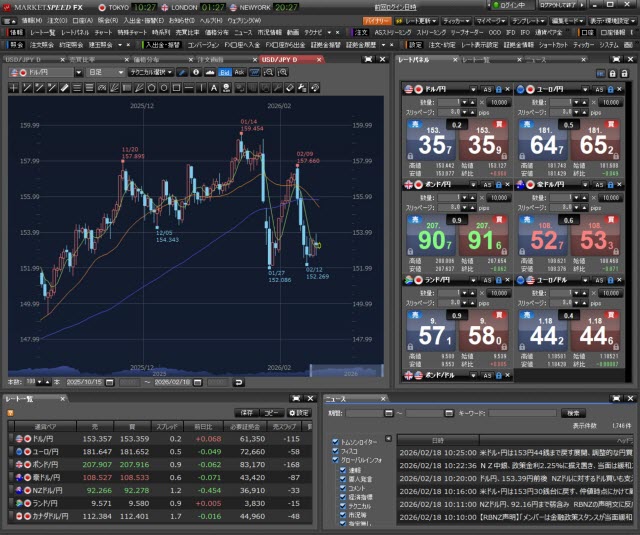This screenshot has width=640, height=535.
Task: Uncheck the グローバルインフォ news source
Action: (335, 460)
